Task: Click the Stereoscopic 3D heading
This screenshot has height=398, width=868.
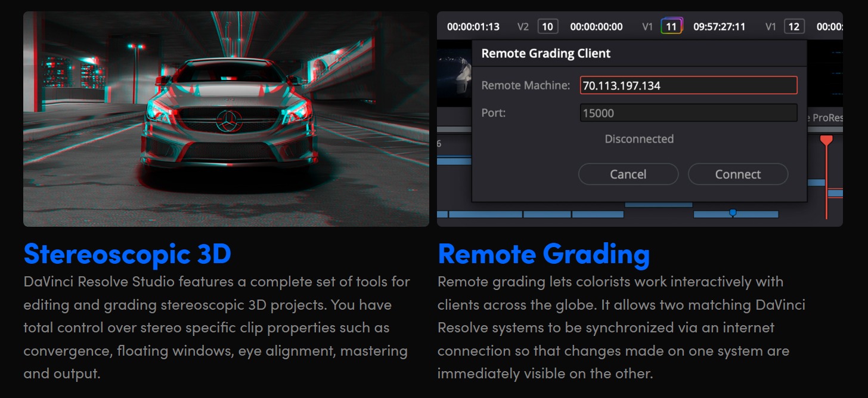Action: (x=127, y=254)
